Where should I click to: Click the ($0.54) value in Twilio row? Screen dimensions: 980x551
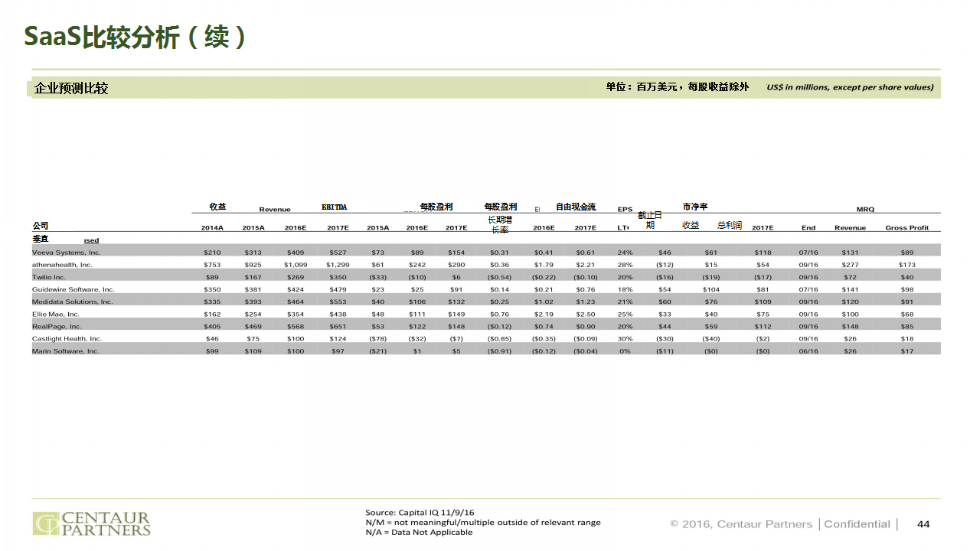499,276
